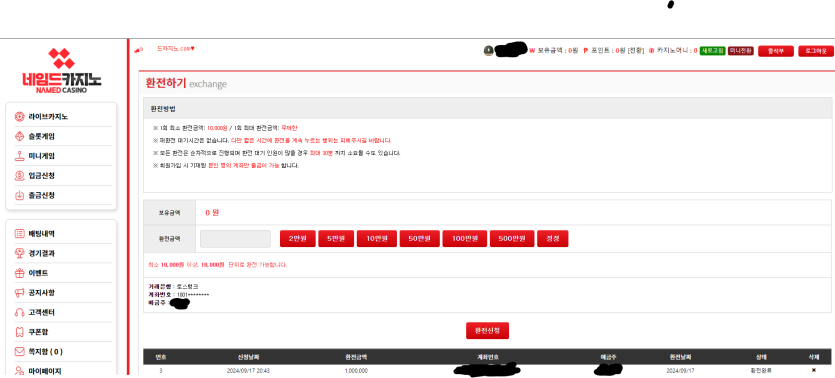Open the 배팅내역 list icon
Viewport: 835px width, 378px height.
tap(19, 234)
